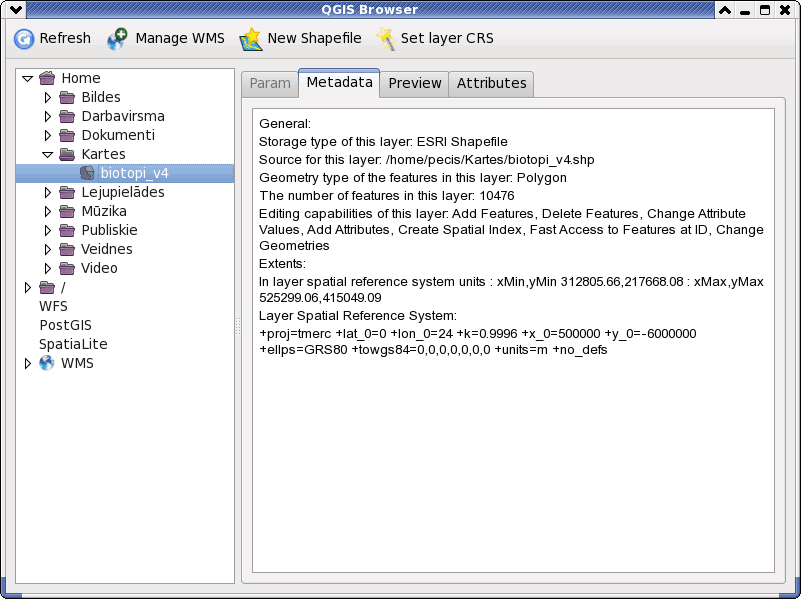Click the Kartes folder icon
The width and height of the screenshot is (801, 599).
coord(67,154)
